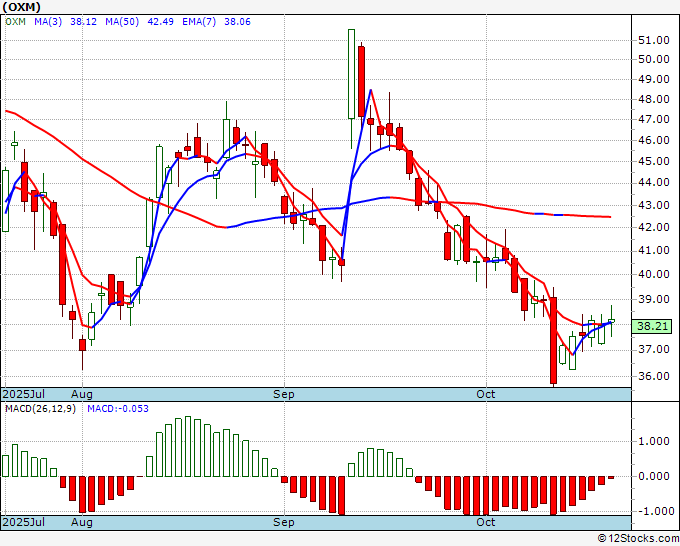The width and height of the screenshot is (680, 546).
Task: Click the 48.00 price axis label
Action: [654, 99]
